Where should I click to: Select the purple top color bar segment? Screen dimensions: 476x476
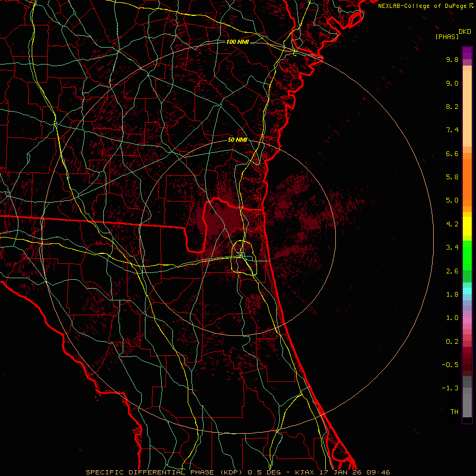467,53
